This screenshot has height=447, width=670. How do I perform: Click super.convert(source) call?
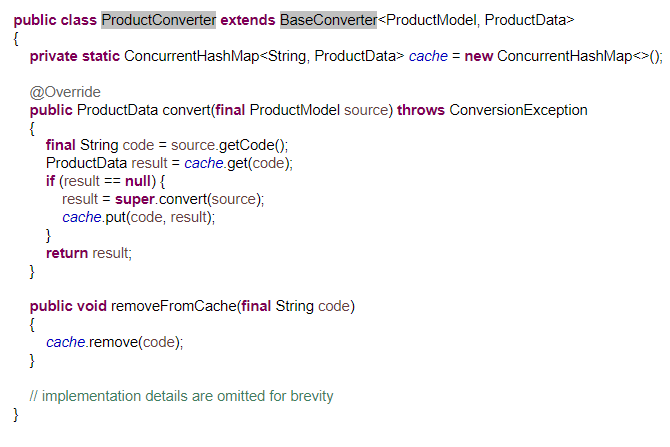point(189,199)
